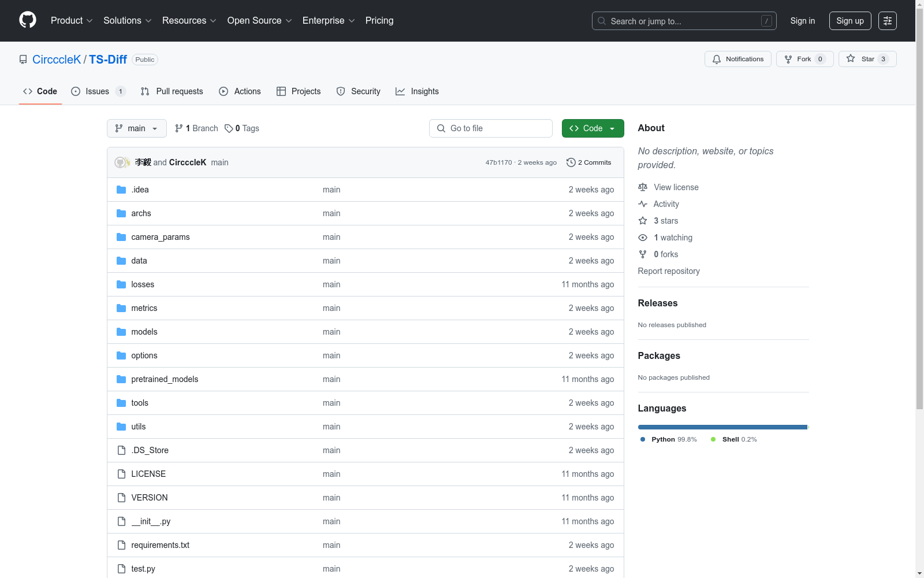Expand the Resources menu
Image resolution: width=924 pixels, height=578 pixels.
[189, 21]
